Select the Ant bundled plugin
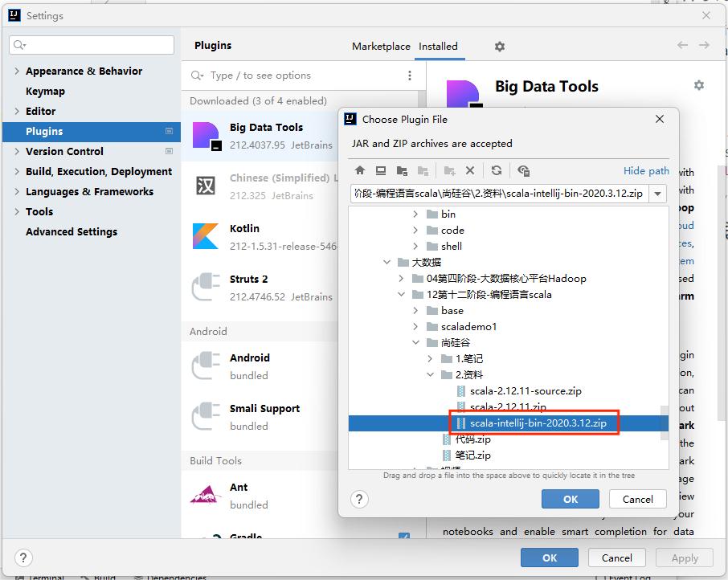This screenshot has height=580, width=728. (x=260, y=496)
